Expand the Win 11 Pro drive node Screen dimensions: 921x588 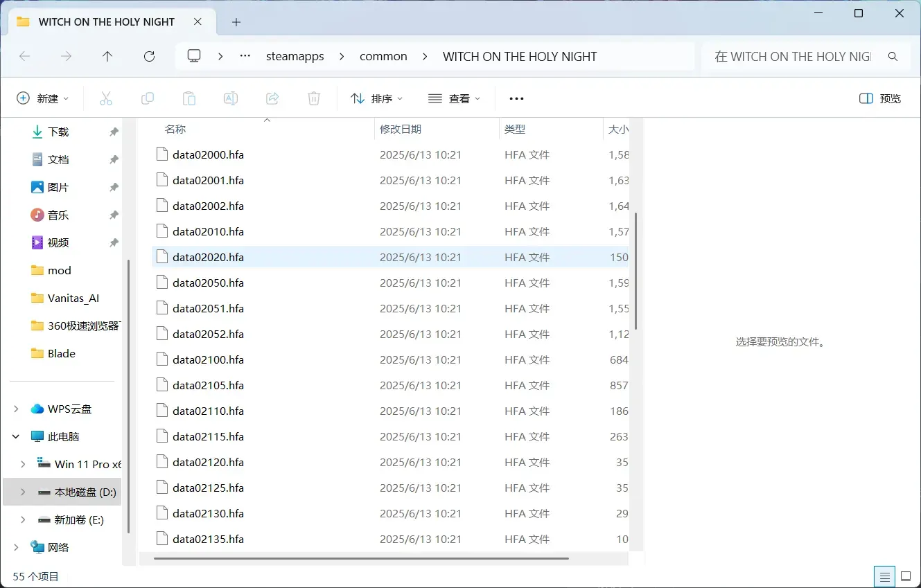click(x=23, y=464)
